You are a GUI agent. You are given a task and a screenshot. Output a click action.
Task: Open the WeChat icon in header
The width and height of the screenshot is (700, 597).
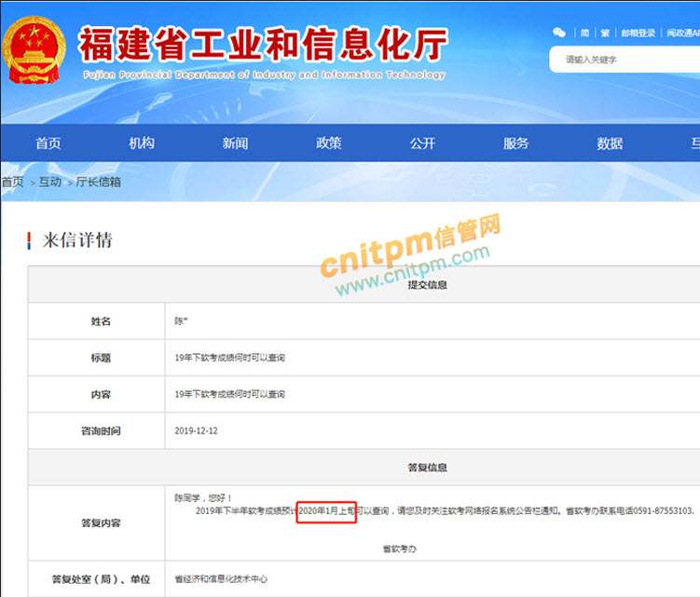tap(559, 32)
